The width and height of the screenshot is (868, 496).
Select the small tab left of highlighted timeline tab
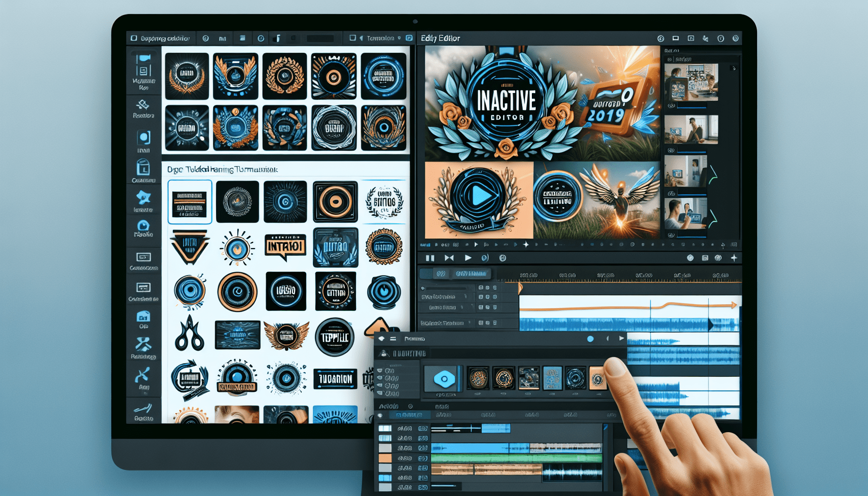pyautogui.click(x=440, y=274)
